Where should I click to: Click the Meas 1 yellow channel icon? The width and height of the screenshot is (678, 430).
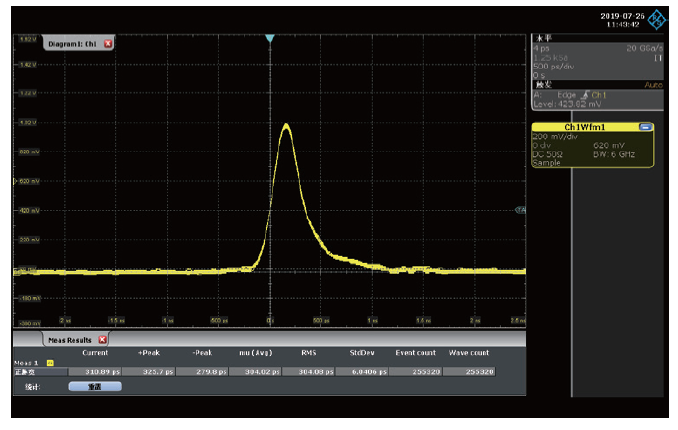50,362
